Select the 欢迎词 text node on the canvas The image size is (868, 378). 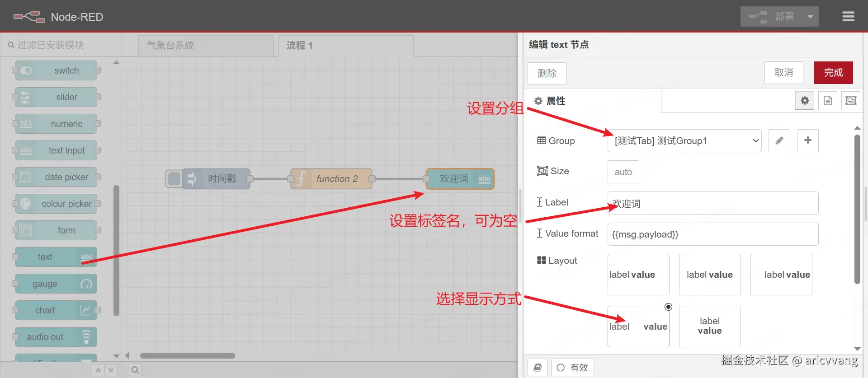click(460, 179)
